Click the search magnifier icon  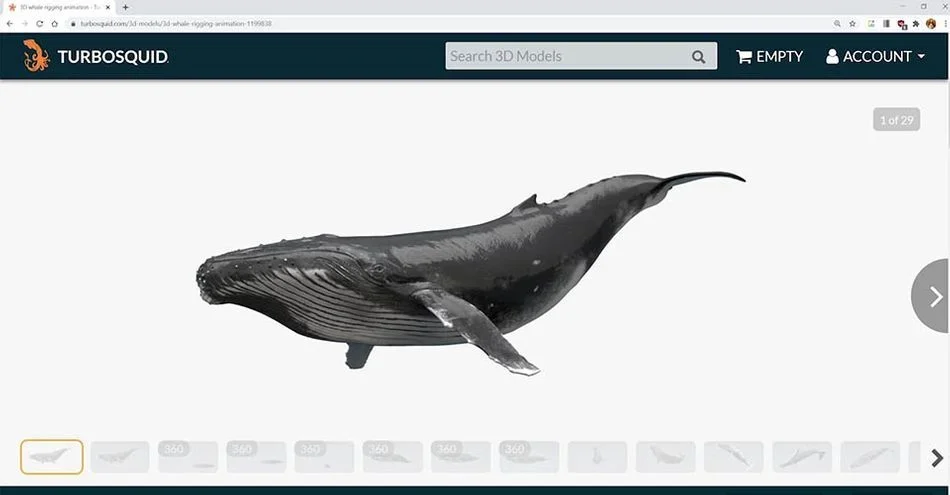coord(699,56)
